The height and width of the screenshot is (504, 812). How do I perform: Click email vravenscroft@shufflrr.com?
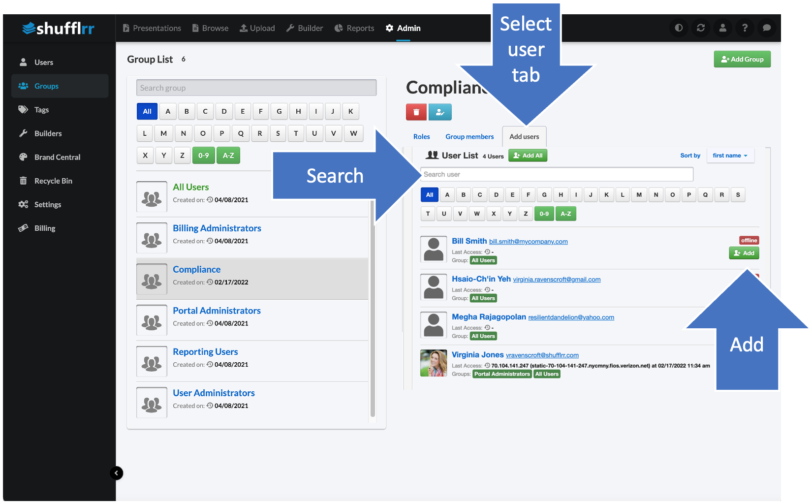click(542, 355)
